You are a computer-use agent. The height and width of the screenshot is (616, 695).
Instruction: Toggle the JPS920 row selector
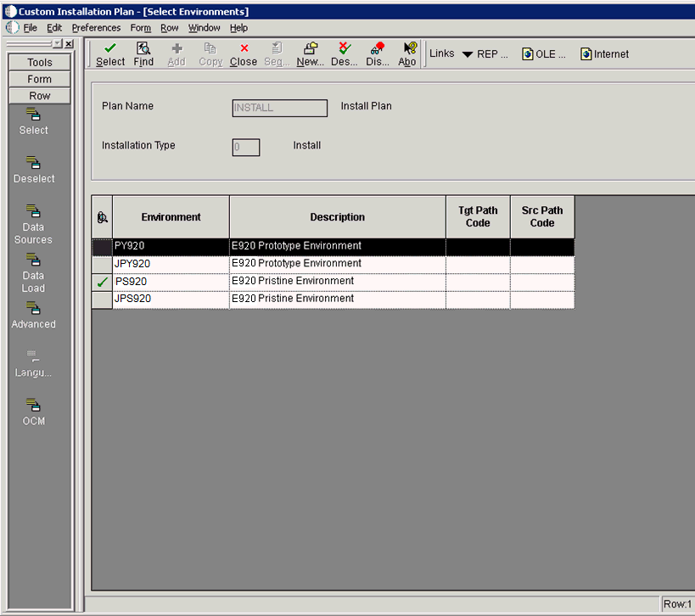coord(102,300)
